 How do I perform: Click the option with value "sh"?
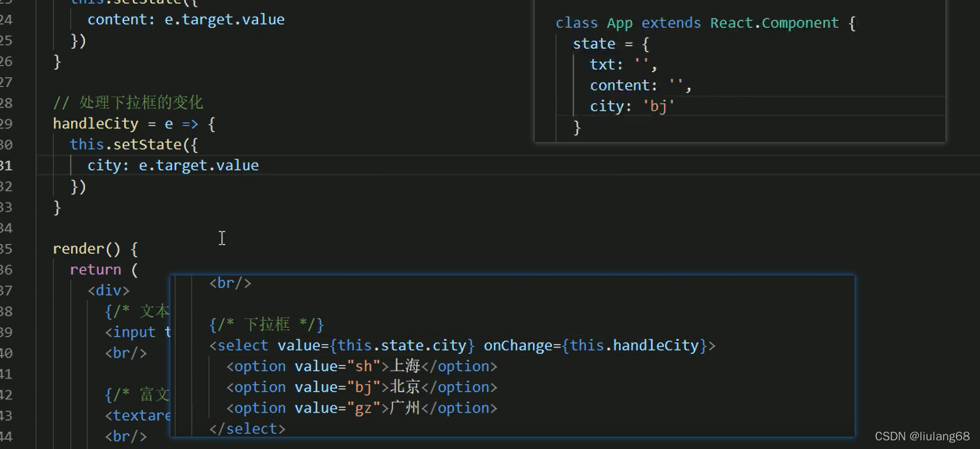(362, 366)
